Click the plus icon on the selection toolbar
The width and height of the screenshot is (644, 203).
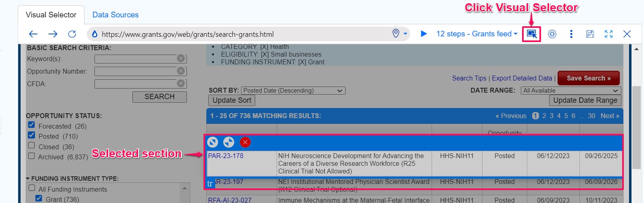(x=229, y=142)
